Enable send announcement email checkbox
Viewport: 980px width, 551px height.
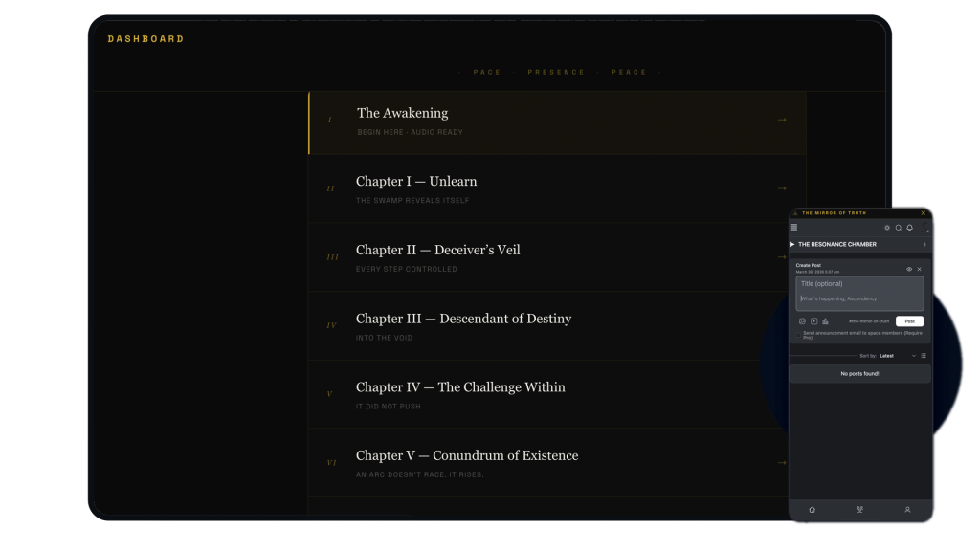pos(798,335)
